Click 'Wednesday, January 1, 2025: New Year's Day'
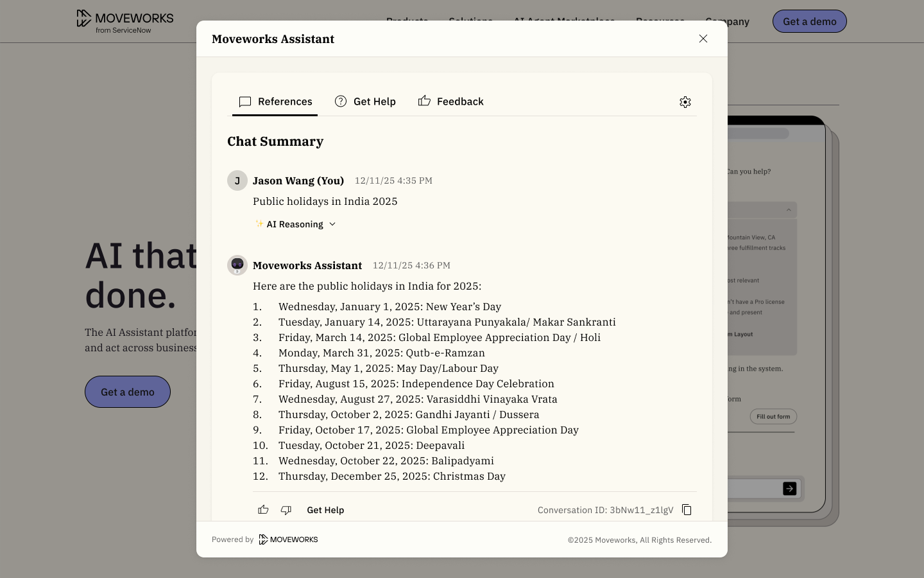Image resolution: width=924 pixels, height=578 pixels. pos(390,306)
